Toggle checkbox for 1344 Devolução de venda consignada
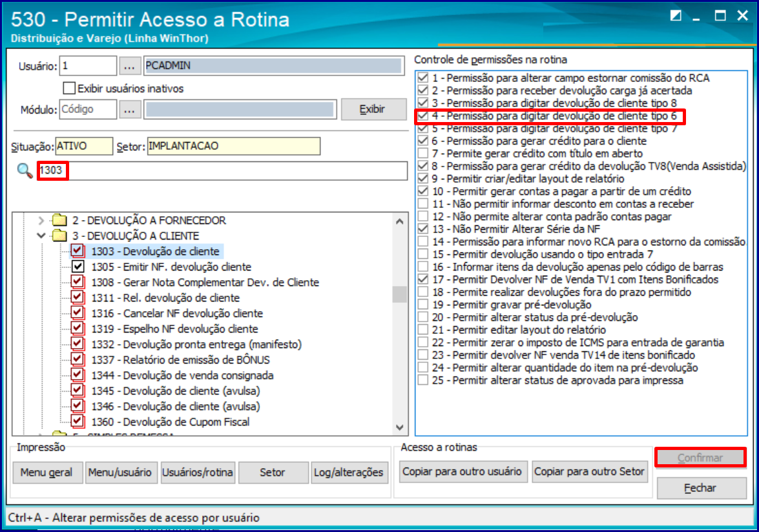759x532 pixels. pos(78,374)
